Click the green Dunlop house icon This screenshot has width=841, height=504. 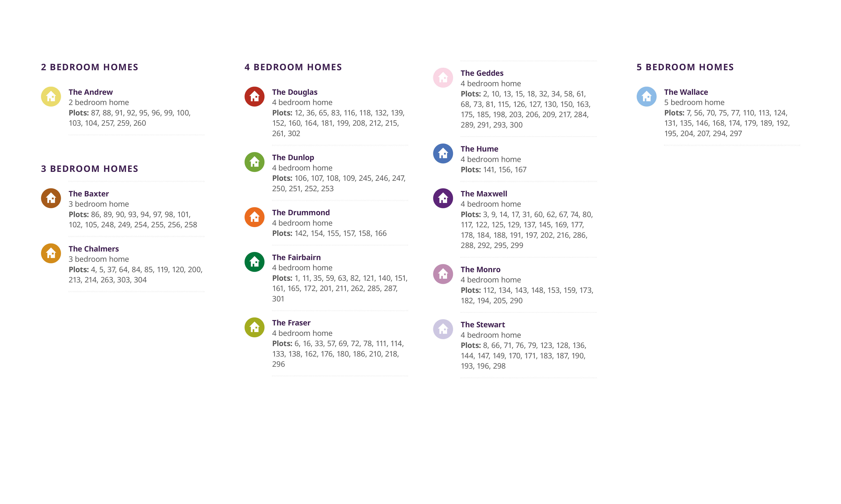254,162
